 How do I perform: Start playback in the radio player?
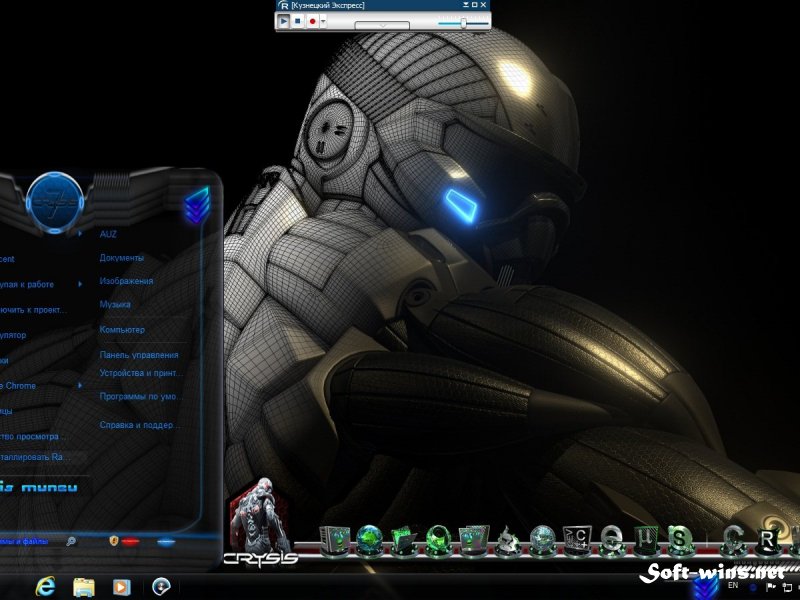coord(283,21)
